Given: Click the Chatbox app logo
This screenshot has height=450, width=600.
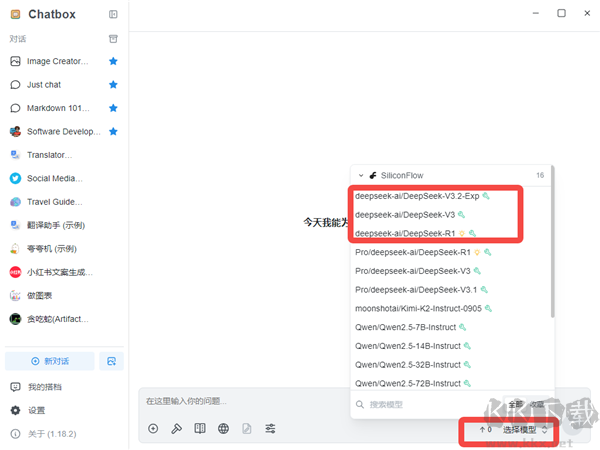Looking at the screenshot, I should point(15,15).
